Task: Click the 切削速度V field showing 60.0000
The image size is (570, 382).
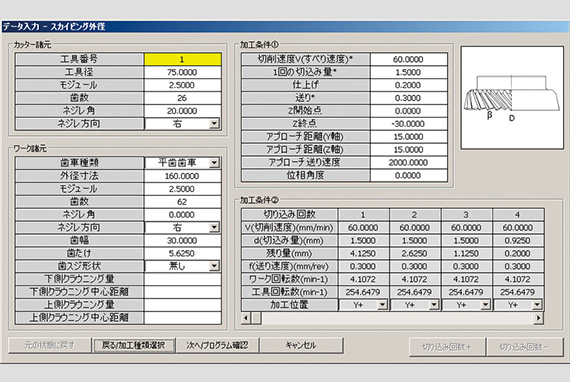Action: (x=409, y=59)
